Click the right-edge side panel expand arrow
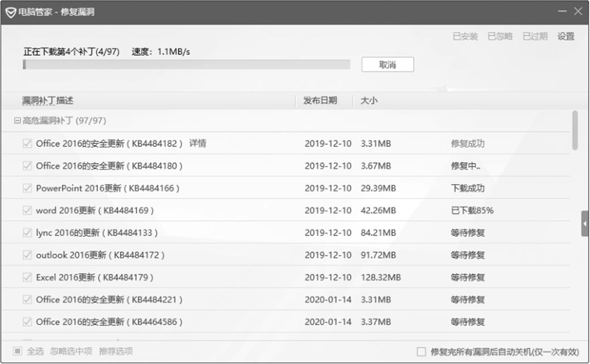Screen dimensions: 590x364 585,224
